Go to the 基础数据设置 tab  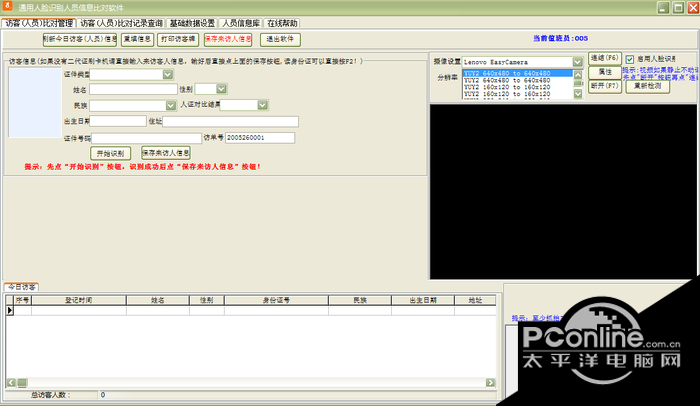tap(192, 23)
